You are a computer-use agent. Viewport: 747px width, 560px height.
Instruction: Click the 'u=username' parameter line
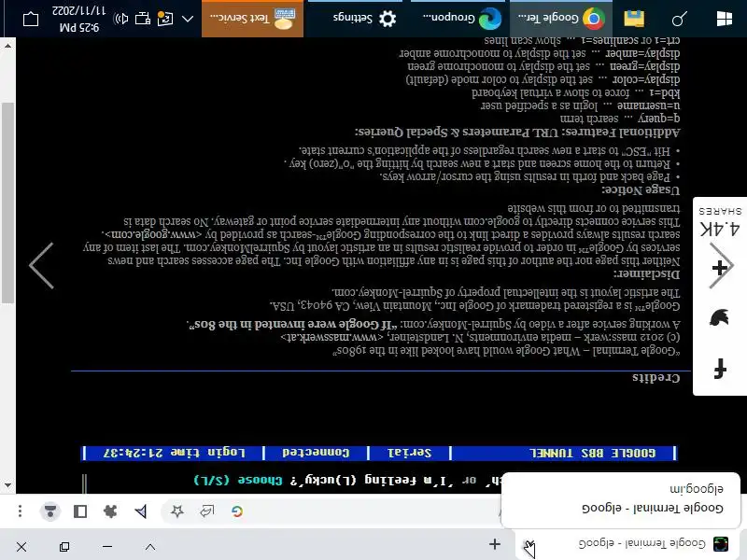click(580, 105)
